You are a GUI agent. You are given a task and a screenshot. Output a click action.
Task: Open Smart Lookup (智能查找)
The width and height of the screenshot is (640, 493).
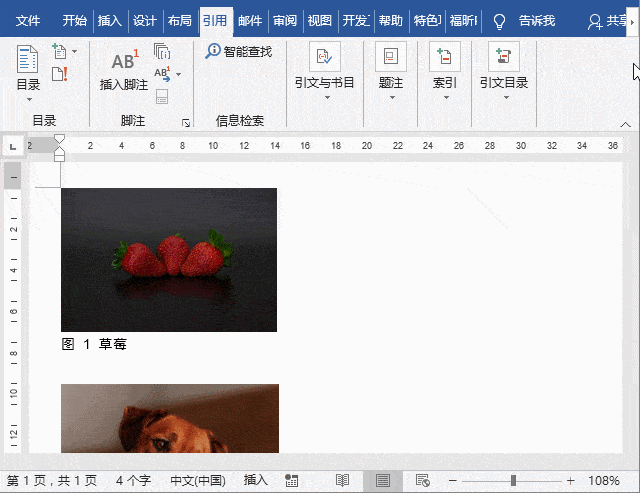(239, 51)
